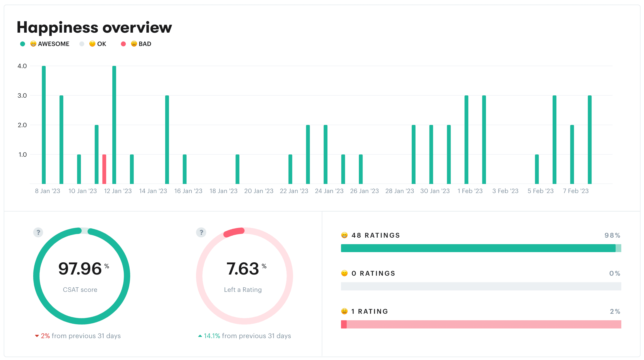Click the 2% from previous 31 days link
Viewport: 644px width, 360px height.
coord(78,336)
